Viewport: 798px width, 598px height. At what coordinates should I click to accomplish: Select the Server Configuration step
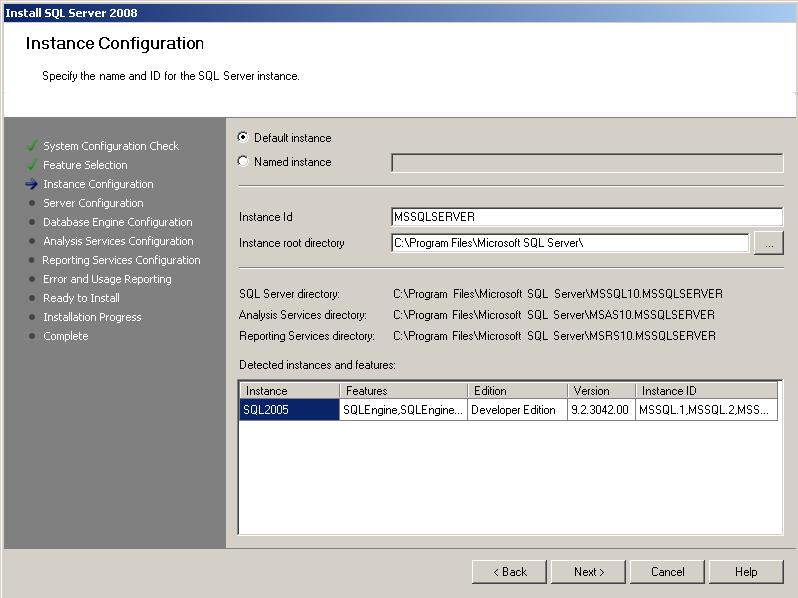click(x=93, y=203)
